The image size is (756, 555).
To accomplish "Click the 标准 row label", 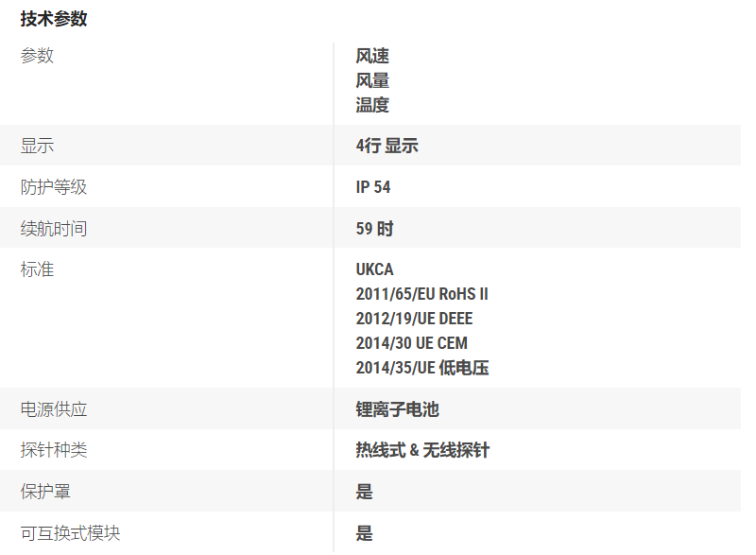I will (38, 269).
